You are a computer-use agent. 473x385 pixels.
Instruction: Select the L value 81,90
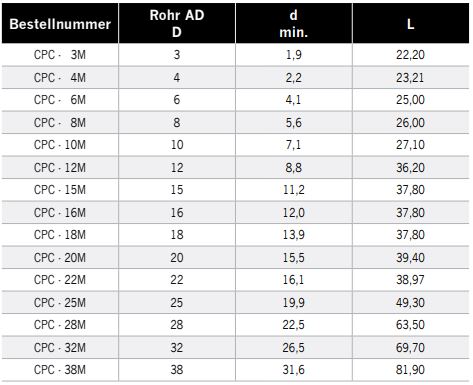(410, 370)
